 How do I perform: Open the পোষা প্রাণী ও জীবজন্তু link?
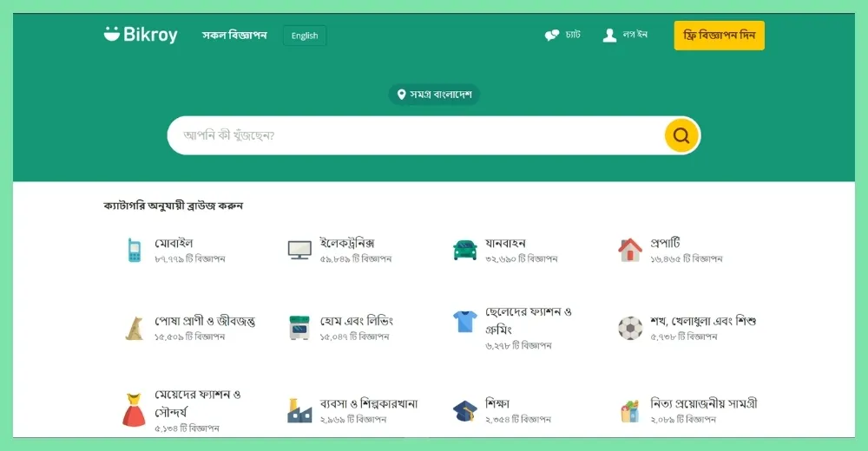[x=205, y=321]
